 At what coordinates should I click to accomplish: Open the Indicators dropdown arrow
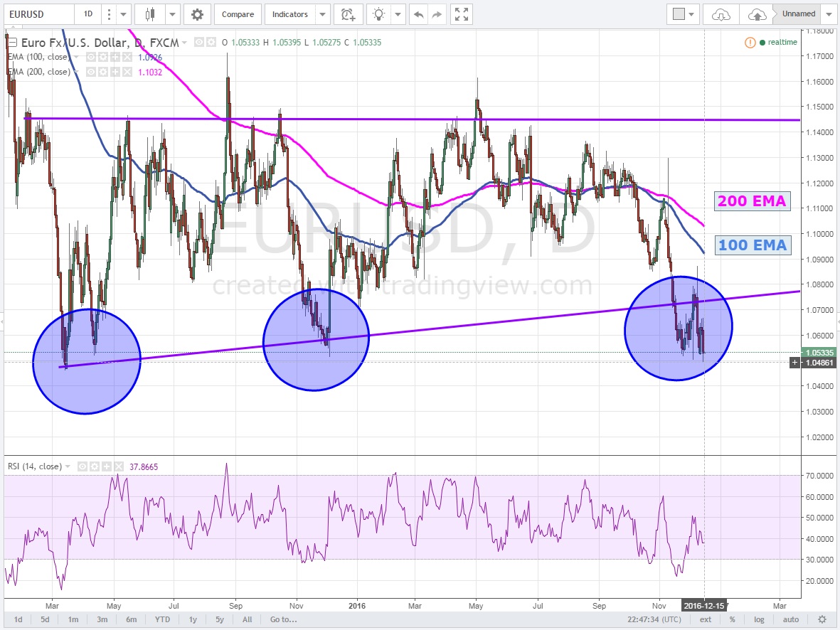(323, 14)
